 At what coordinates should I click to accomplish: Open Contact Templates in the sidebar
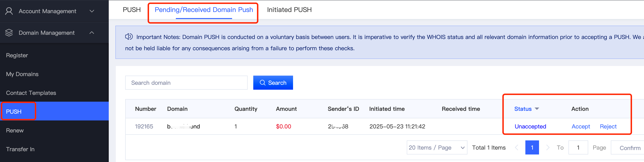[31, 93]
